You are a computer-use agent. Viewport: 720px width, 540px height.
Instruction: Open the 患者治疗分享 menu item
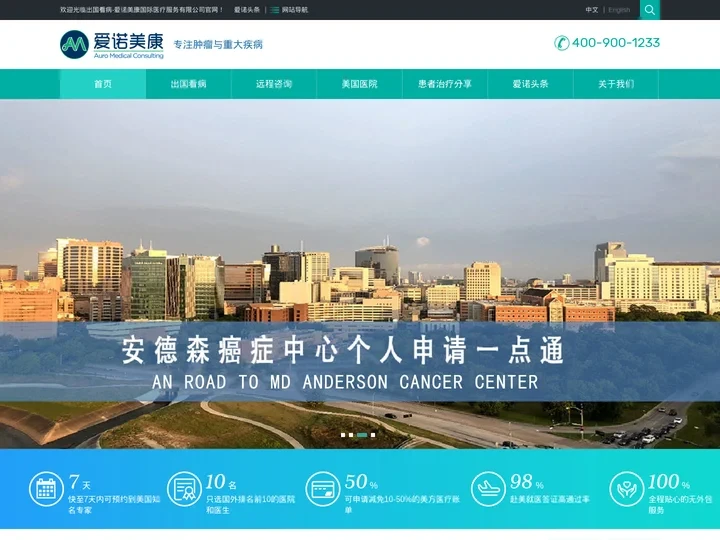[x=444, y=84]
